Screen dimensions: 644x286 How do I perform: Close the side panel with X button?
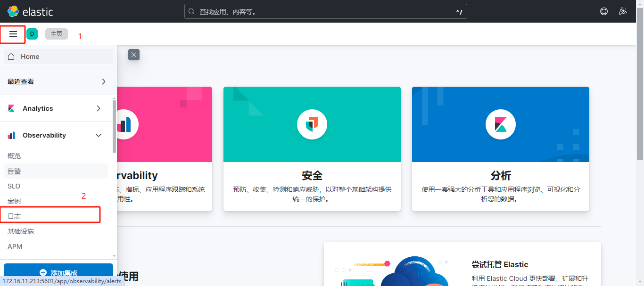point(134,55)
